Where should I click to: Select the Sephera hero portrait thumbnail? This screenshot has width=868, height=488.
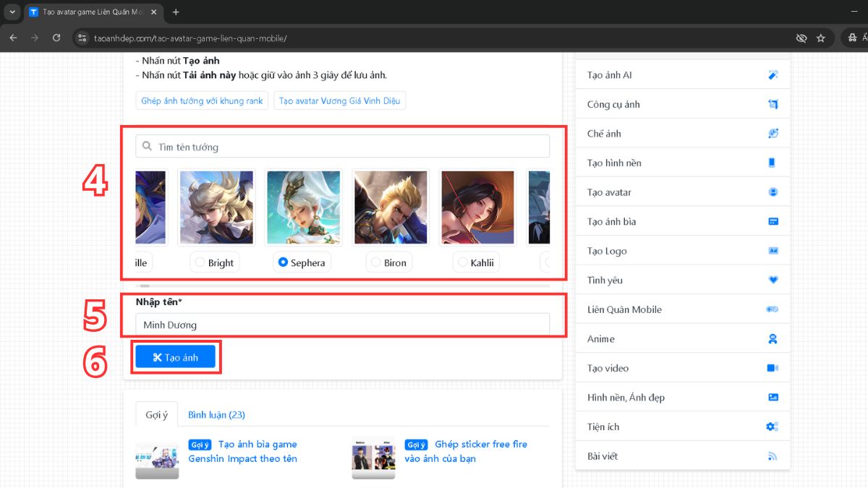pos(304,207)
